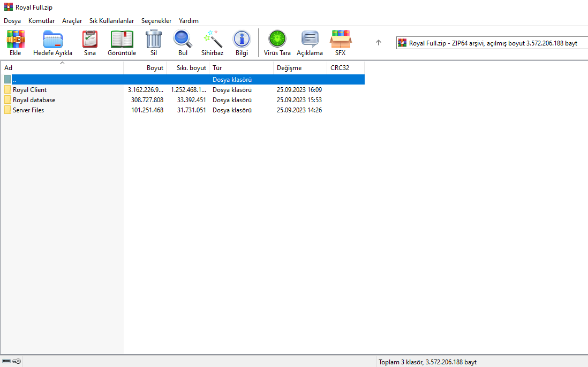This screenshot has width=588, height=367.
Task: Open the Seçenekler menu
Action: point(156,20)
